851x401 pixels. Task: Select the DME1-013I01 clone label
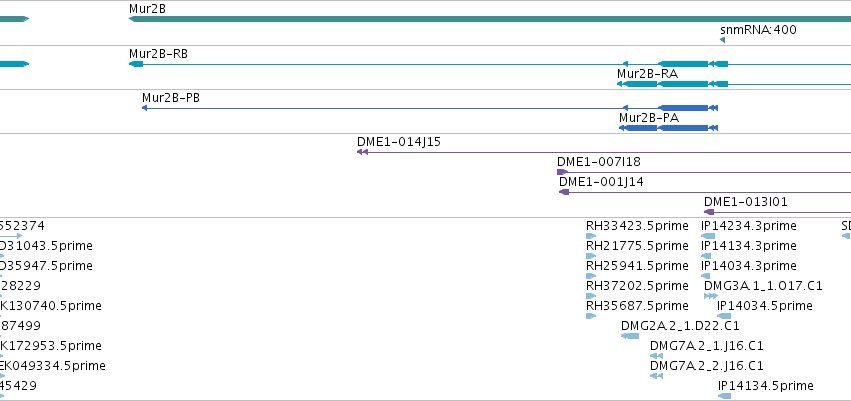tap(746, 202)
